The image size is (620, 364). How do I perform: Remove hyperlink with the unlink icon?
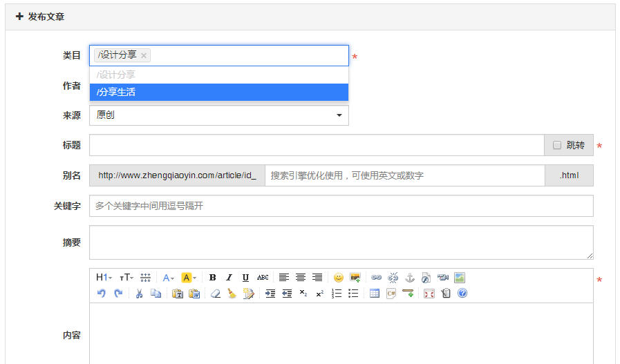point(393,278)
